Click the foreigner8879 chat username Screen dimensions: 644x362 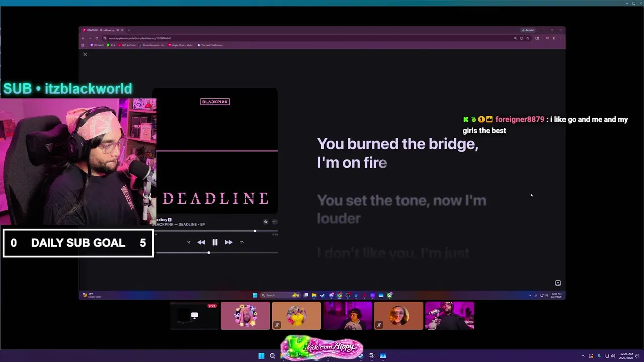tap(520, 120)
